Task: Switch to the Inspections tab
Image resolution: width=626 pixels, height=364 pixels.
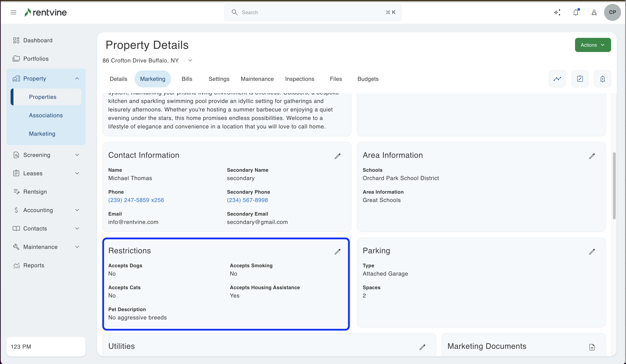Action: click(300, 79)
